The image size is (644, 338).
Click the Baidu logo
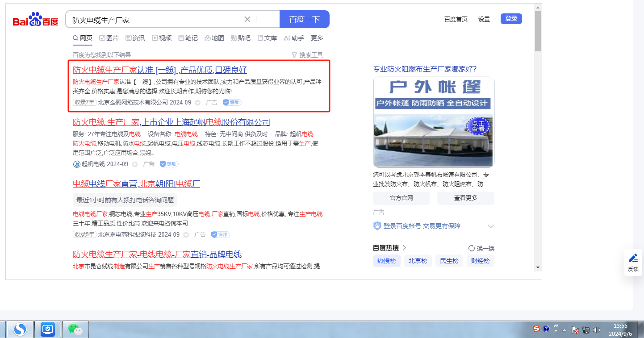click(35, 20)
